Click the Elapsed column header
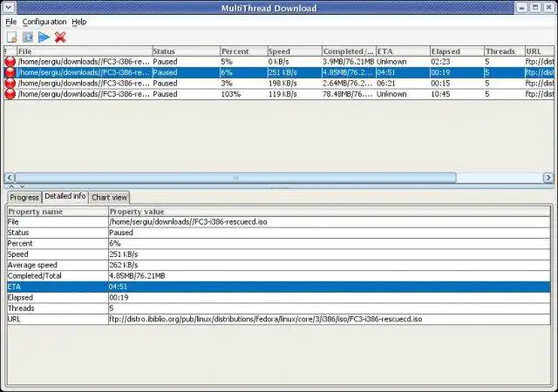This screenshot has width=558, height=392. pyautogui.click(x=457, y=51)
